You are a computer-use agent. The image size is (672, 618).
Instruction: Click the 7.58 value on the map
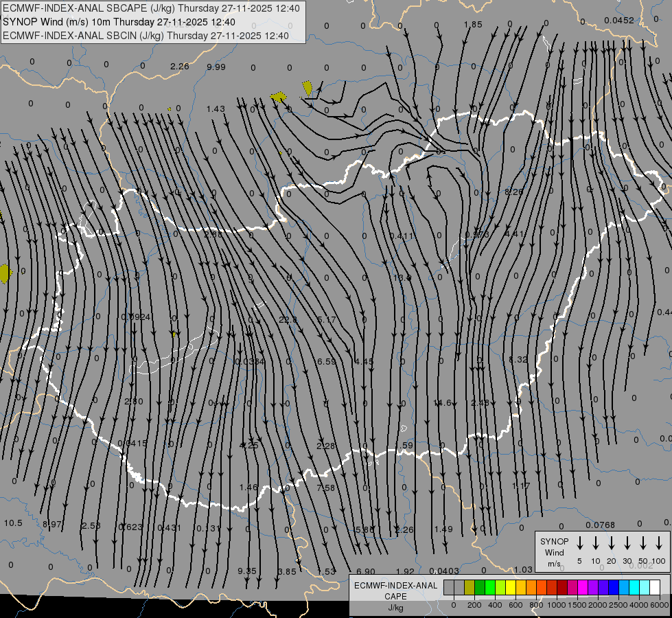(326, 488)
